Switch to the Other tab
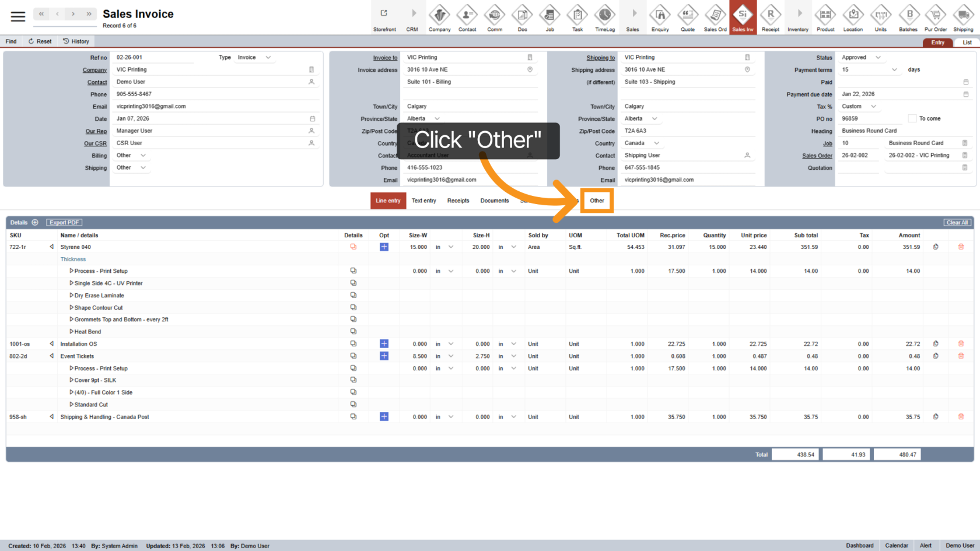Image resolution: width=980 pixels, height=551 pixels. [597, 201]
